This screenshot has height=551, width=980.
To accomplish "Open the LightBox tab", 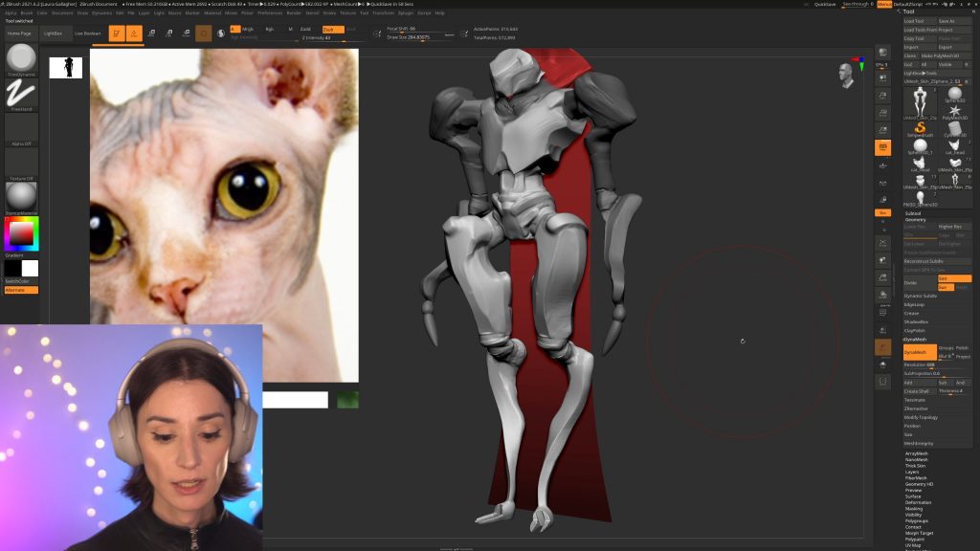I will tap(54, 33).
